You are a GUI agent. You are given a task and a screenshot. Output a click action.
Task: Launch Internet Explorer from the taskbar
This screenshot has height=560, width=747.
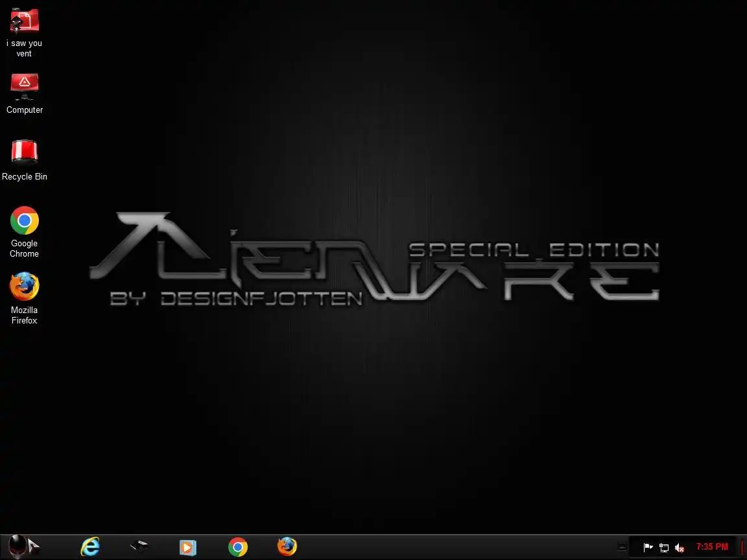coord(90,546)
